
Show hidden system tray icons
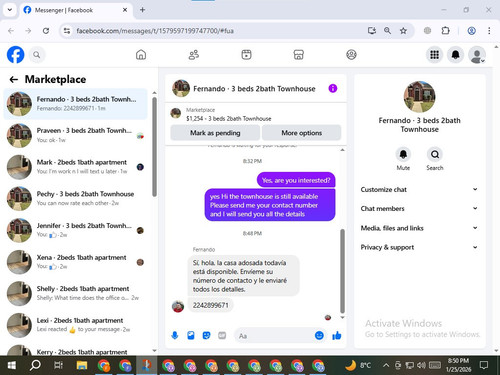click(386, 365)
